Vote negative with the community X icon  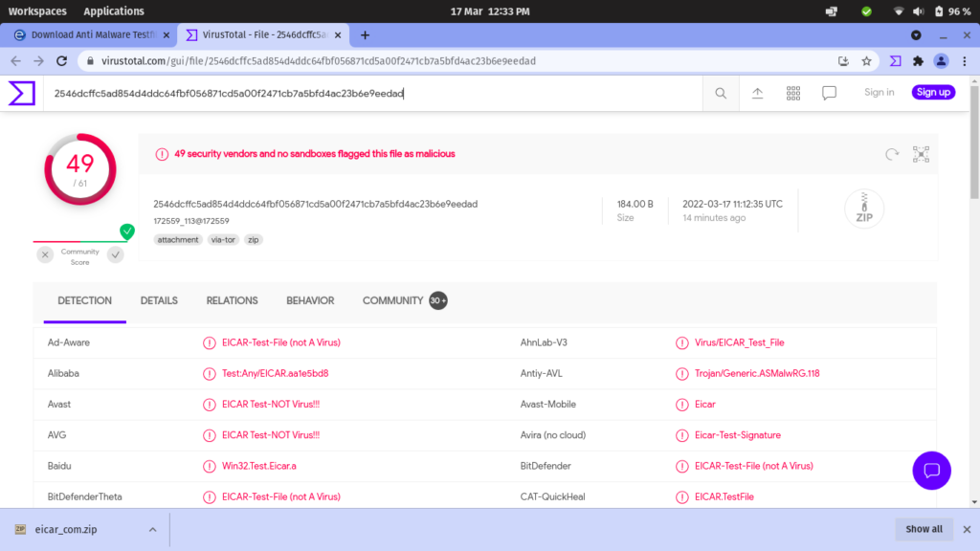[45, 254]
